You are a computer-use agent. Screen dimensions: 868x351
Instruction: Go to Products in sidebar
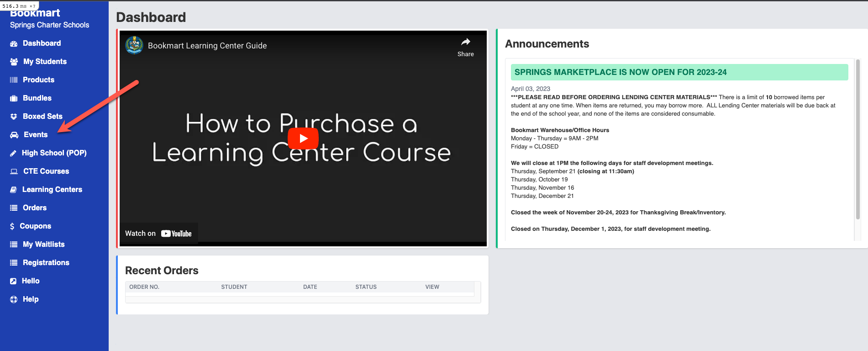click(x=39, y=80)
